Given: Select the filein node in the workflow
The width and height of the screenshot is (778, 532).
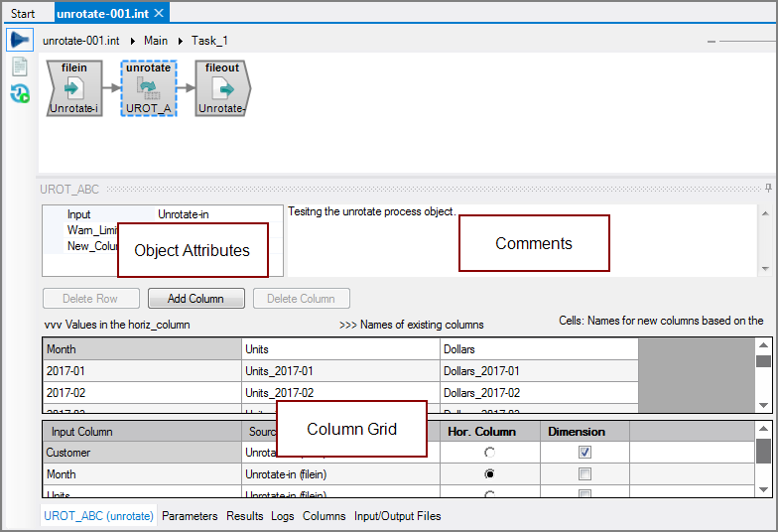Looking at the screenshot, I should (73, 87).
